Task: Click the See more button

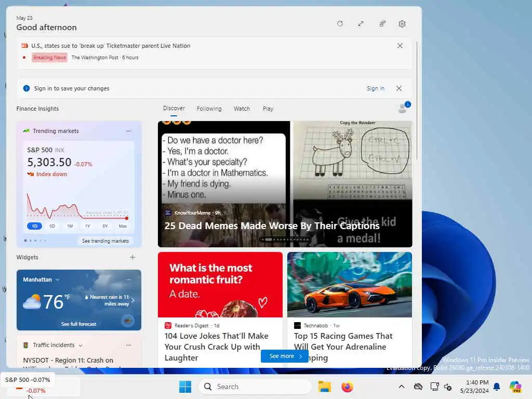Action: tap(284, 356)
